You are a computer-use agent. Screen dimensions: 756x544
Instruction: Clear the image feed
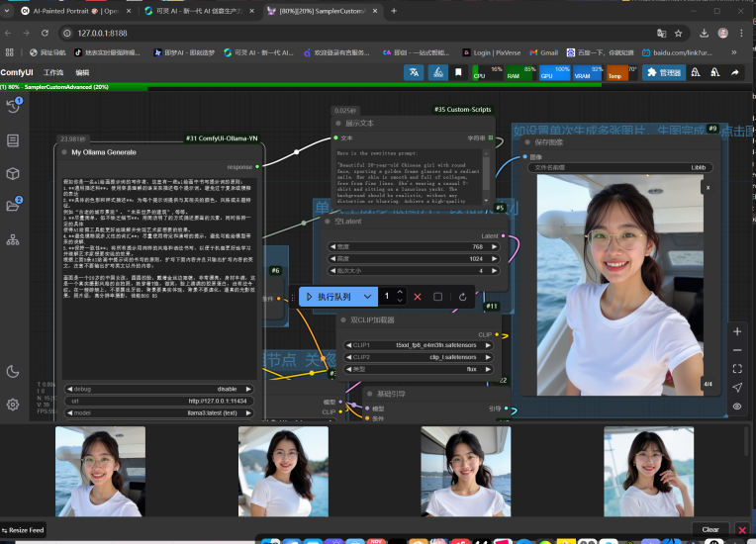coord(710,529)
